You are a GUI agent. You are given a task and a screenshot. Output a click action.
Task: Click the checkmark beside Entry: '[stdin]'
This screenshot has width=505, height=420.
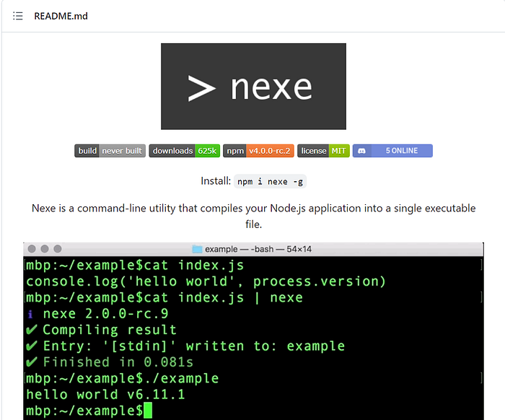tap(32, 346)
